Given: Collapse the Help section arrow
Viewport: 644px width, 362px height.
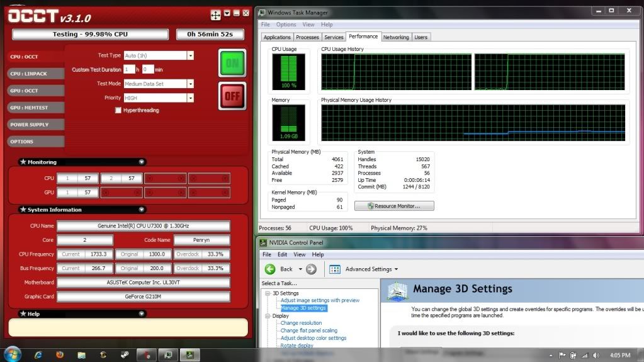Looking at the screenshot, I should coord(141,314).
